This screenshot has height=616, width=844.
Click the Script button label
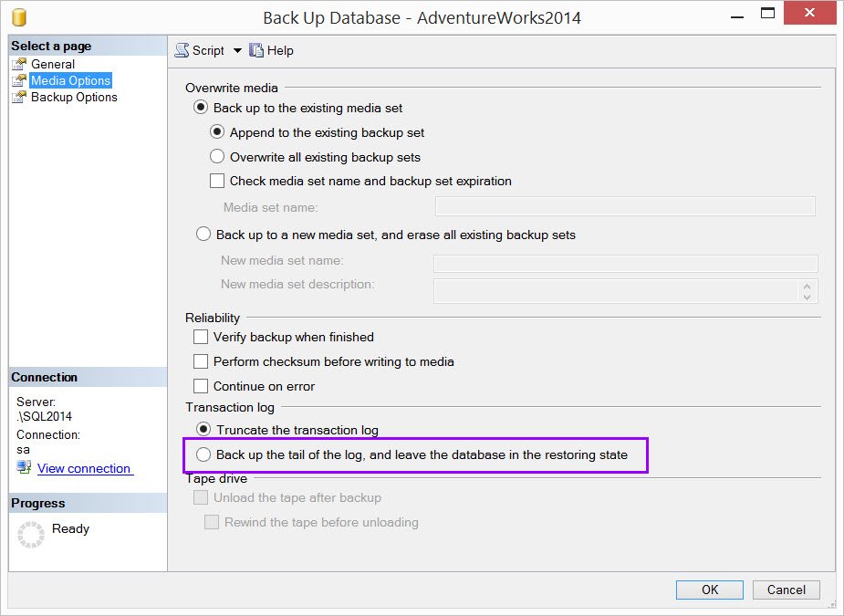(208, 50)
